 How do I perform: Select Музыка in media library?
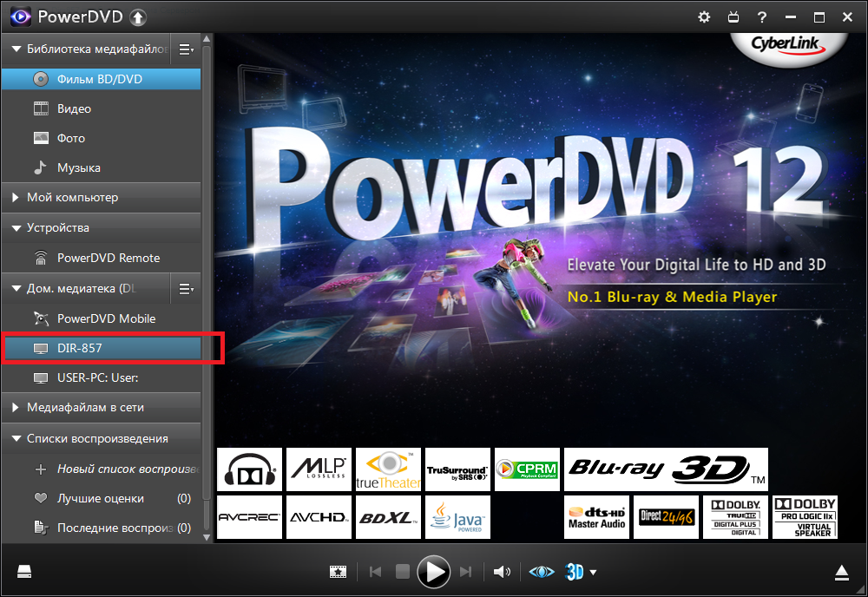point(78,167)
